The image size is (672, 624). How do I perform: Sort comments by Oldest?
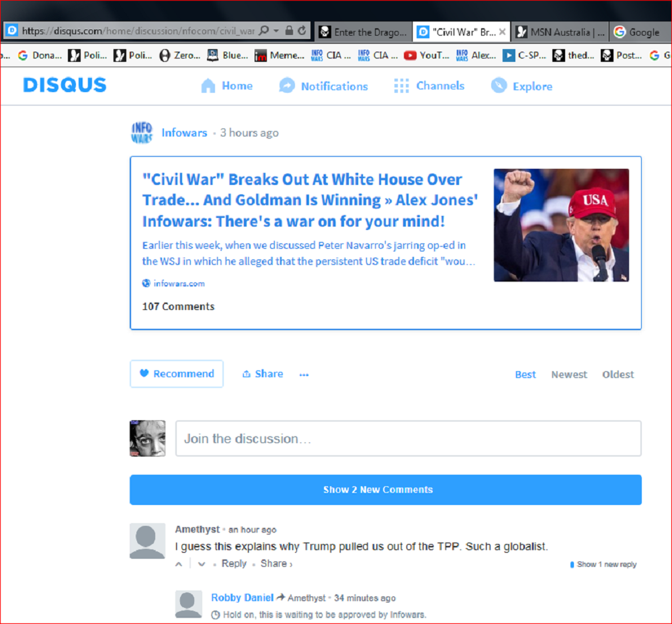tap(618, 375)
